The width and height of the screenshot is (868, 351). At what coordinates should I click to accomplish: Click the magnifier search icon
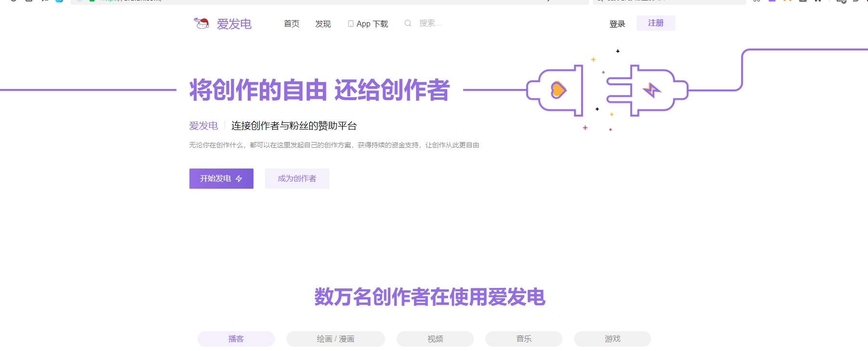click(408, 23)
